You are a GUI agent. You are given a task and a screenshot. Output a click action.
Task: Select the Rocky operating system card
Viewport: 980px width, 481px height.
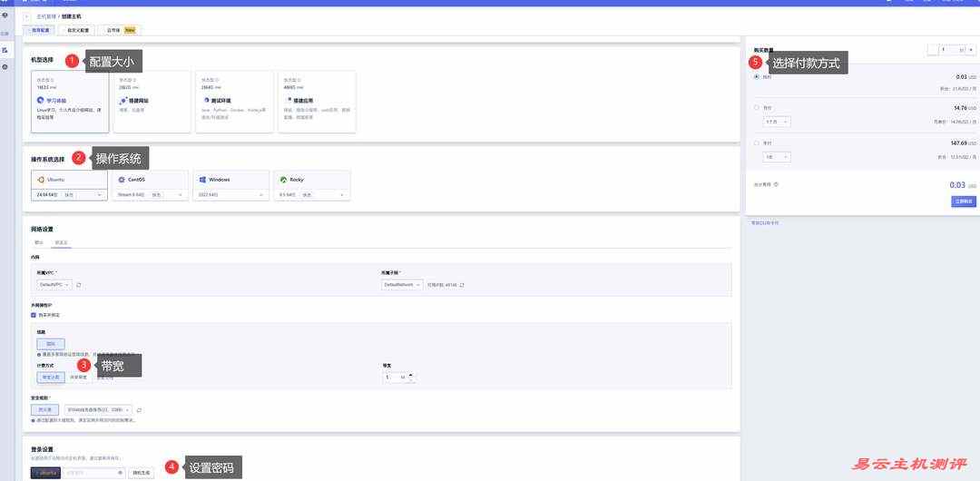(x=311, y=180)
